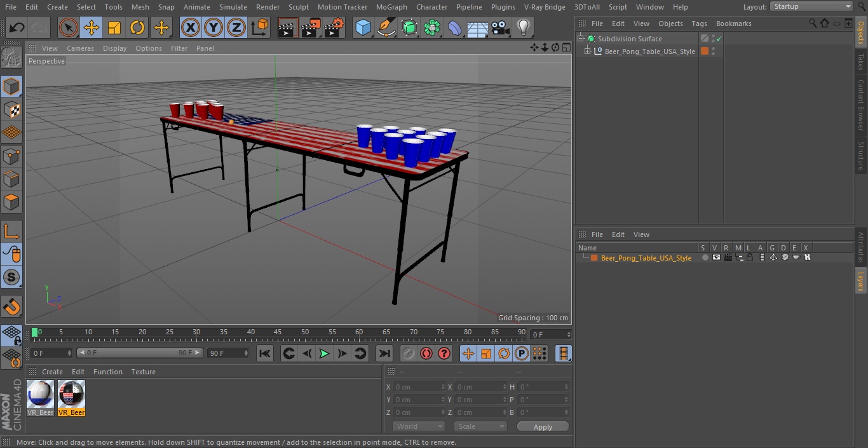Go to end of animation
Screen dimensions: 868x448
384,353
